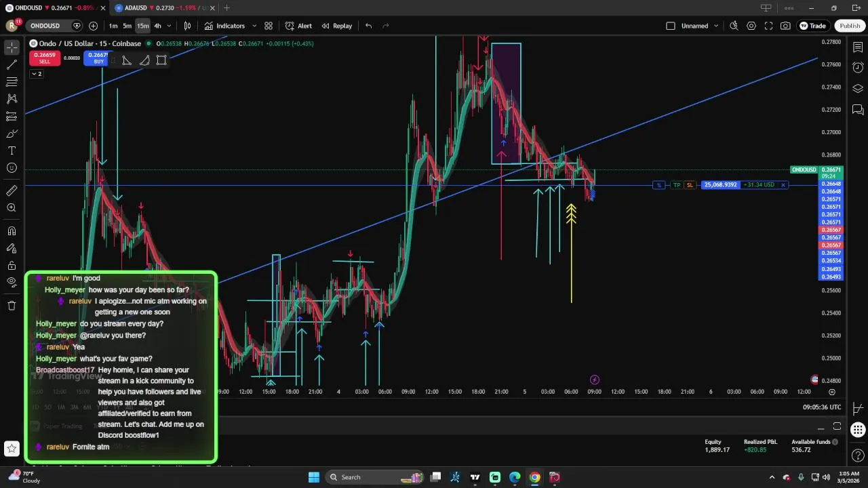Open the chart type candles selector
This screenshot has height=488, width=868.
click(188, 26)
